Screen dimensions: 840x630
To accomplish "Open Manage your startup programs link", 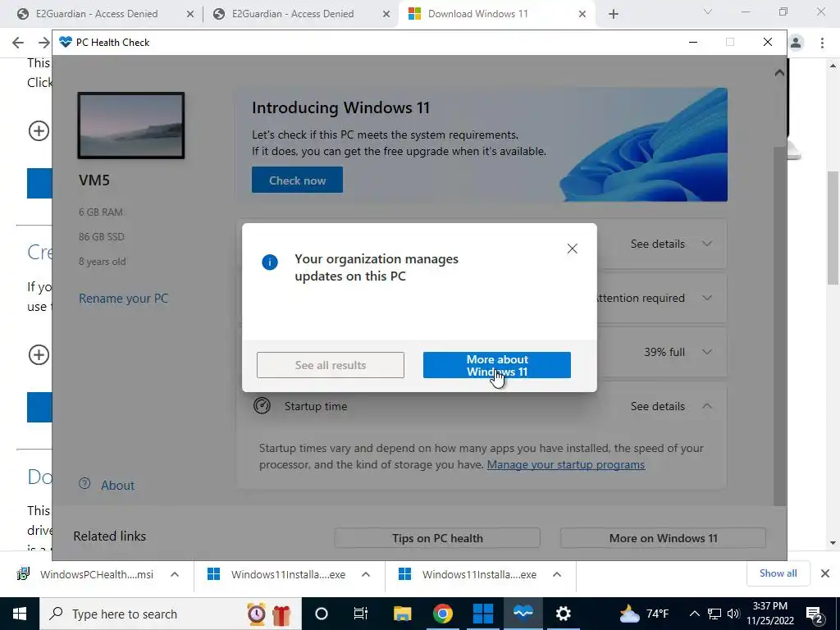I will 566,464.
